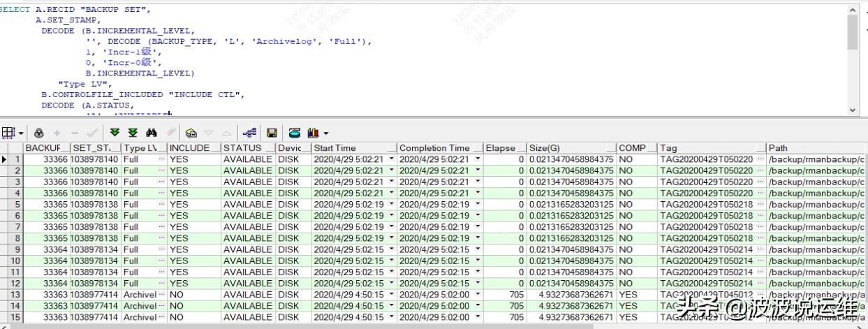Image resolution: width=868 pixels, height=329 pixels.
Task: Open row 1 Completion Time date dropdown
Action: pos(478,159)
